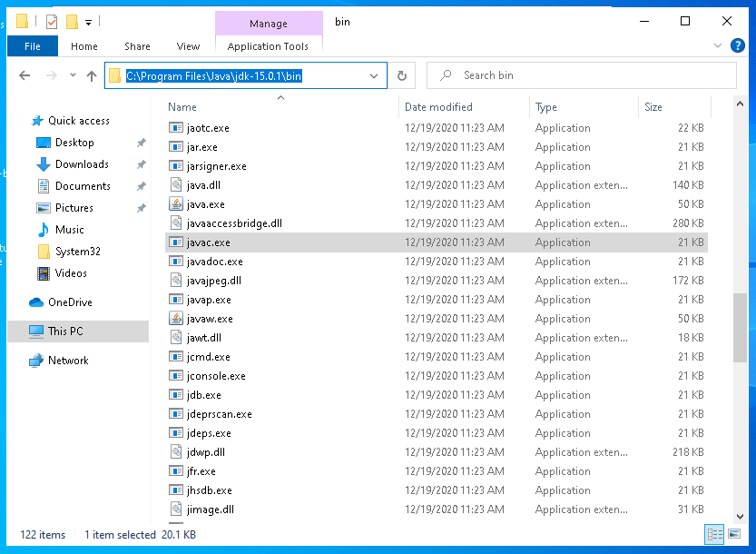756x554 pixels.
Task: Select the jarsigner.exe file icon
Action: pyautogui.click(x=176, y=166)
